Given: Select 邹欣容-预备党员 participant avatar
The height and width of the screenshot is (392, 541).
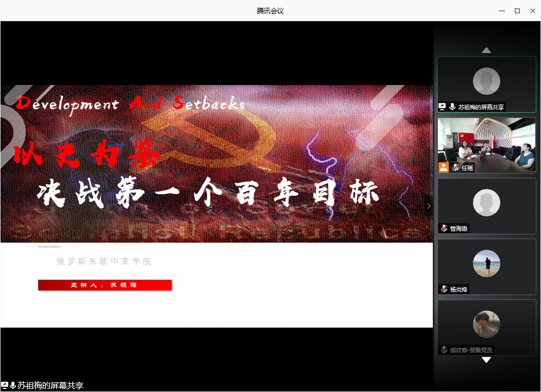Looking at the screenshot, I should (486, 324).
